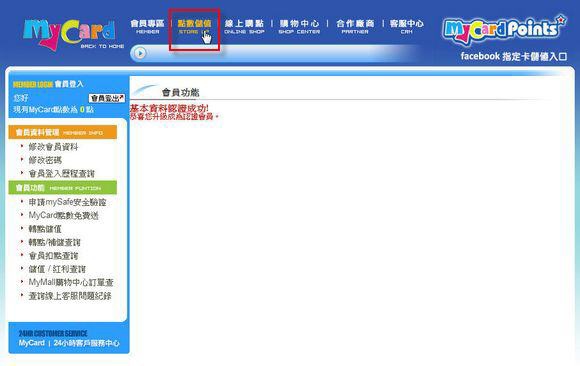Screen dimensions: 580x366
Task: Open 購物中心 Shop Center
Action: coord(299,27)
